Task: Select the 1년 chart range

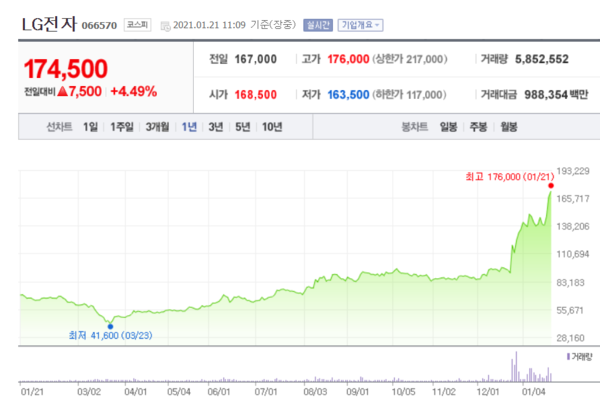Action: coord(189,127)
